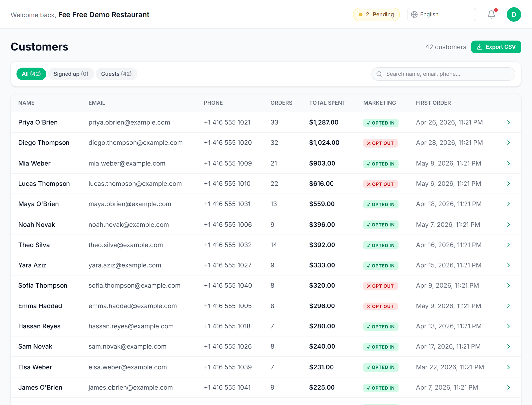
Task: Click the globe icon in language selector
Action: [414, 14]
